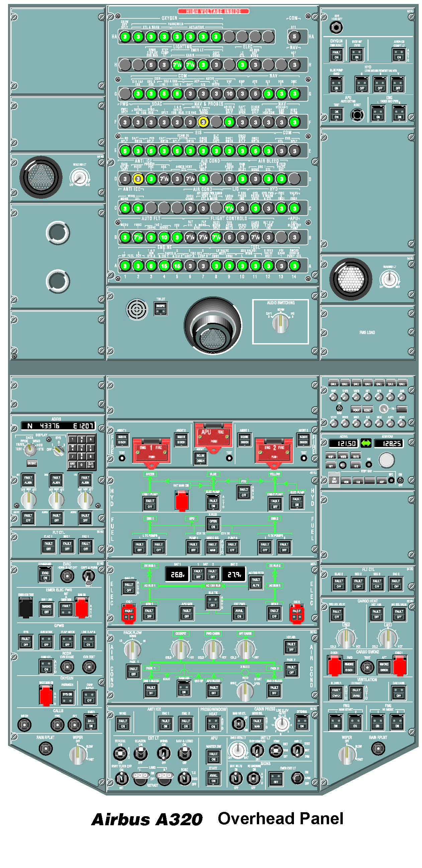
Task: Flip the SEAT BELTS sign switch
Action: (x=236, y=778)
